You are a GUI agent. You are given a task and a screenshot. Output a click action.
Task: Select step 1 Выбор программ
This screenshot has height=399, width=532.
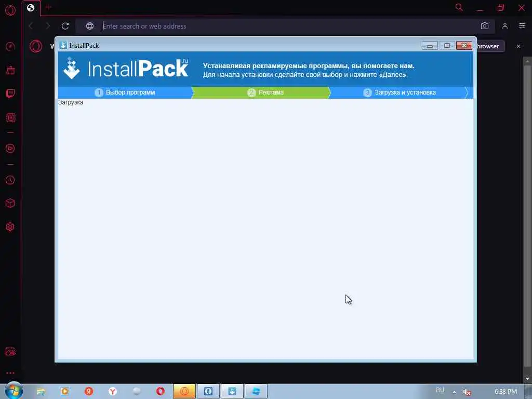125,92
